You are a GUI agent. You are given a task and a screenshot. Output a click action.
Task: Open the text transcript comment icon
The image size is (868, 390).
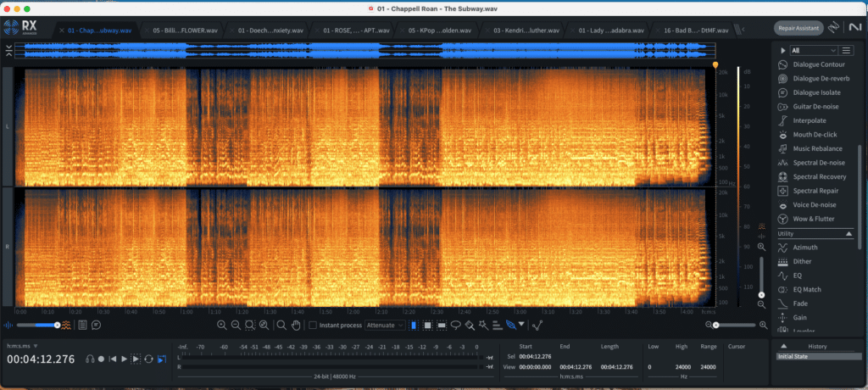tap(97, 326)
